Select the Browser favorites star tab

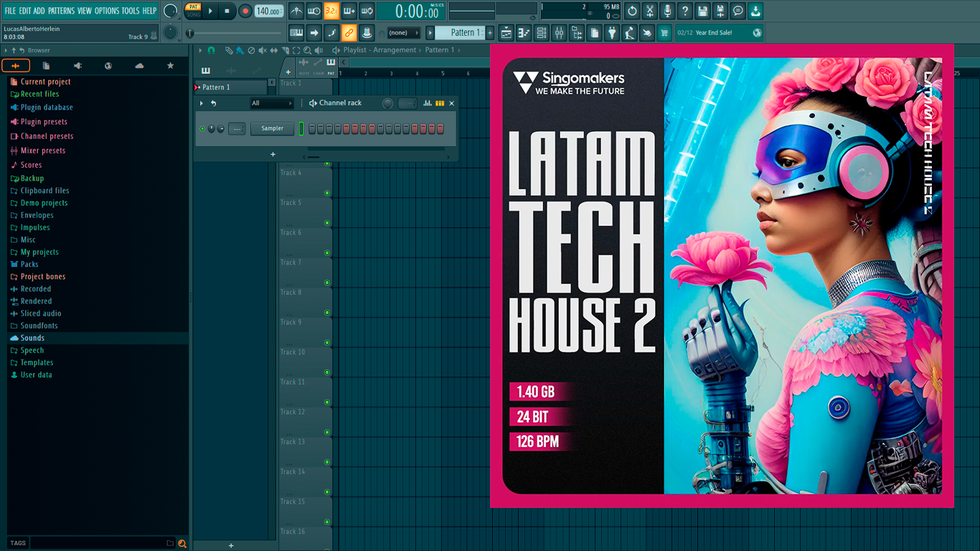point(170,65)
